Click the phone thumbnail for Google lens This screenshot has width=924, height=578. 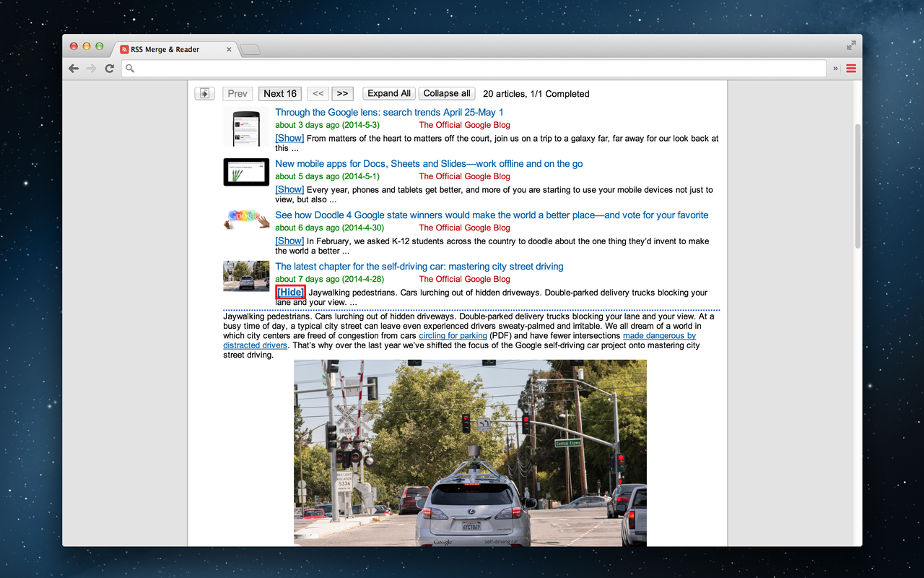(246, 127)
